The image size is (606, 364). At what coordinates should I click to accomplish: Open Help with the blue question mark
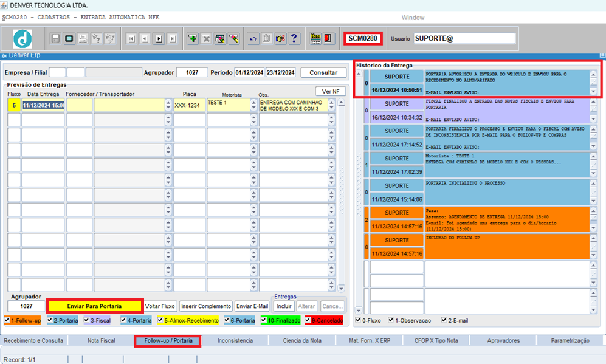point(294,39)
